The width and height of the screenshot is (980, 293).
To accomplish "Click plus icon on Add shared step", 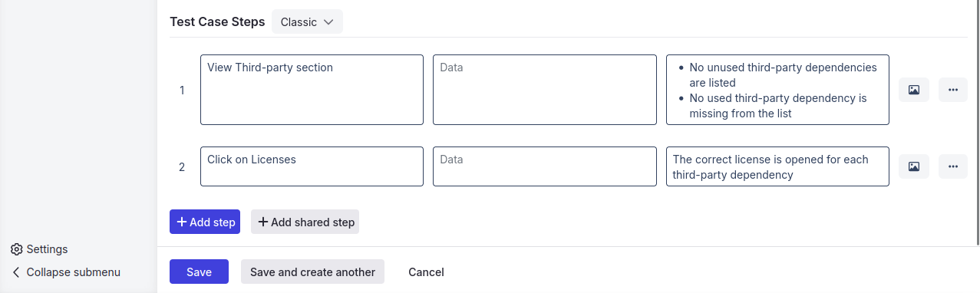I will tap(263, 222).
